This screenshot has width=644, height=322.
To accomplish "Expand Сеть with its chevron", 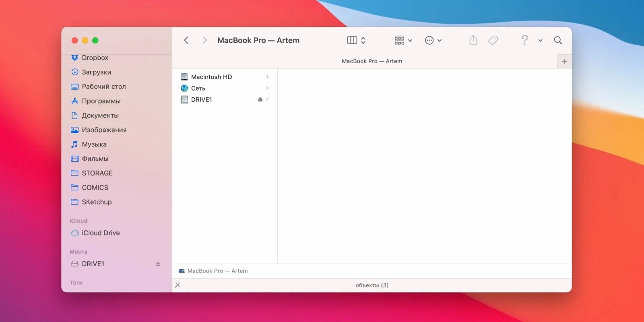I will (x=268, y=88).
